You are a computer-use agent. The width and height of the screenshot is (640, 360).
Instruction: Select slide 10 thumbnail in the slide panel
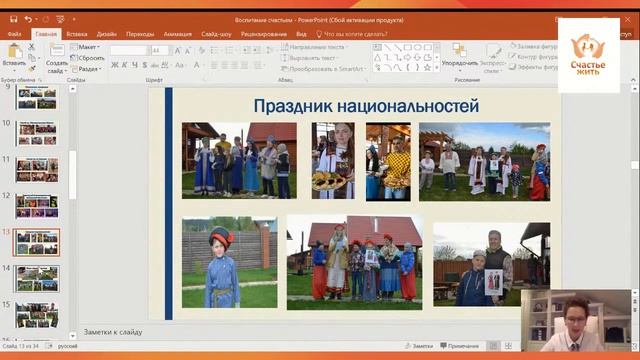37,133
